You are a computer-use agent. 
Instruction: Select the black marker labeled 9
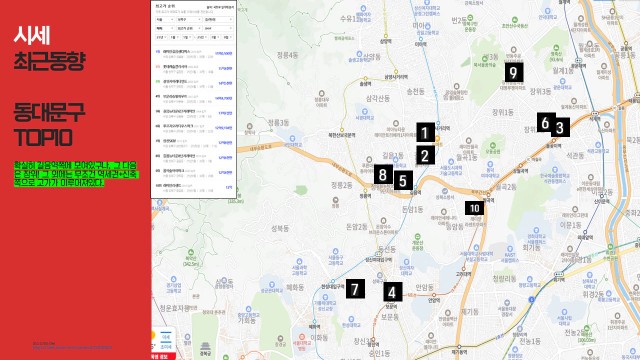coord(514,72)
